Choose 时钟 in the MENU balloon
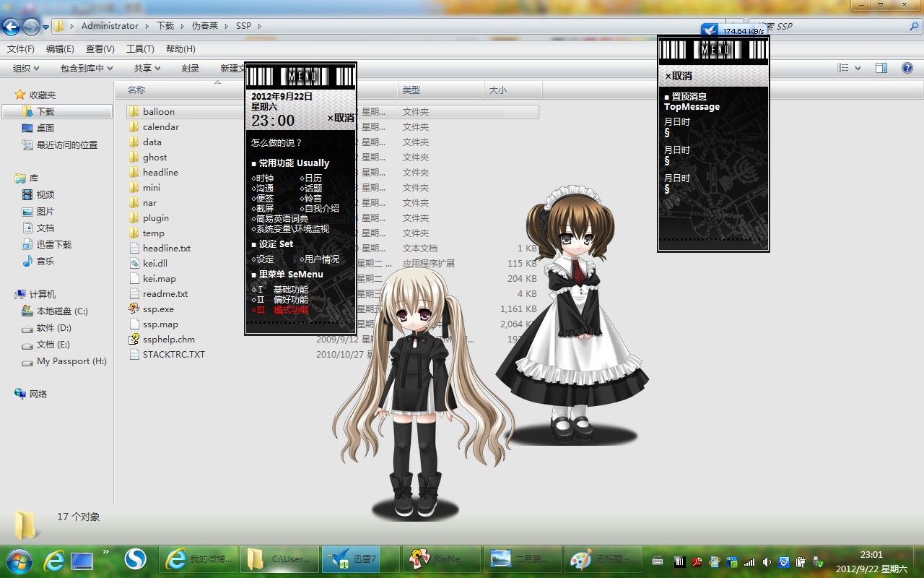Viewport: 924px width, 578px height. pos(263,178)
